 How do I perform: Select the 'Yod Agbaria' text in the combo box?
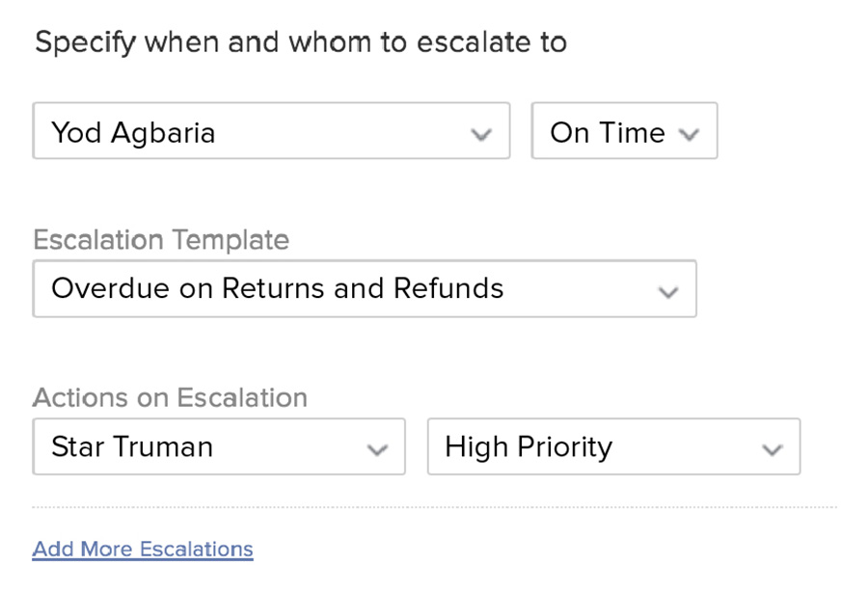click(133, 132)
